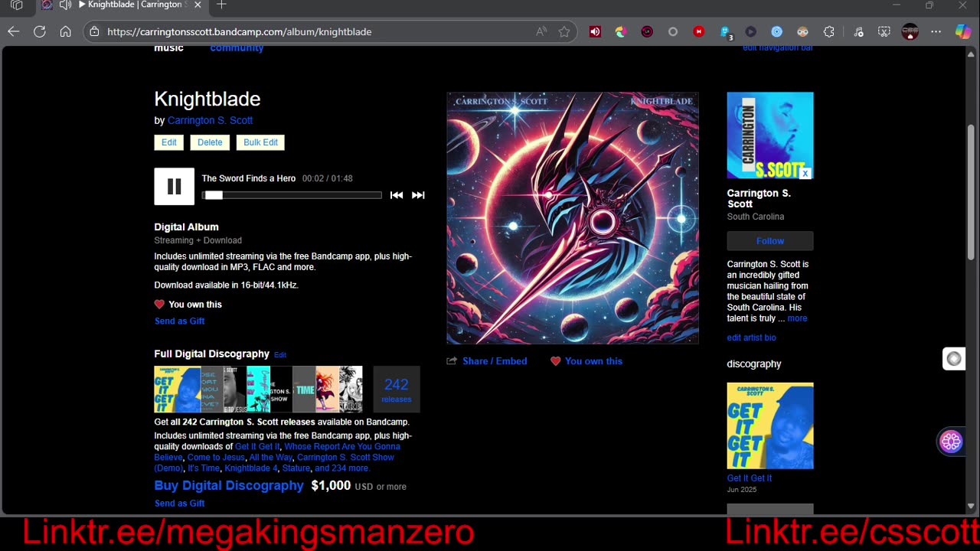Skip to the next track
980x551 pixels.
click(x=418, y=195)
